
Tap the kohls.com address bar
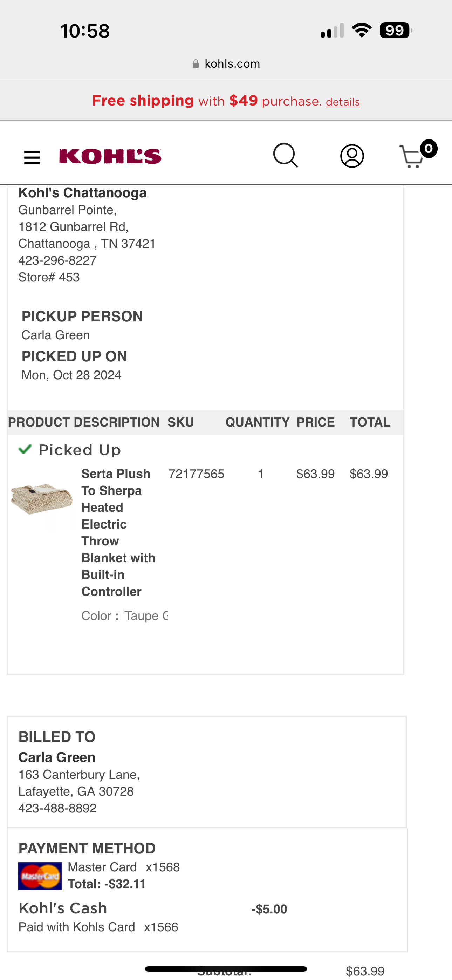226,63
